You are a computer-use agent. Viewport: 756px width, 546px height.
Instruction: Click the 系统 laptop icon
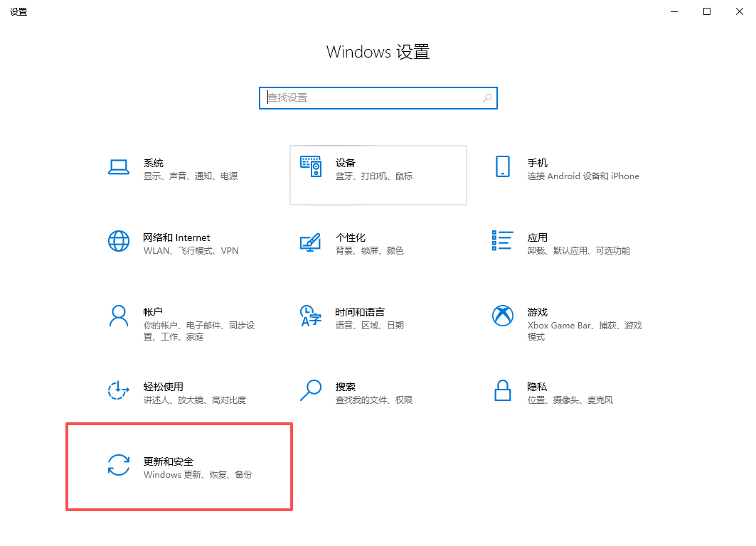(119, 167)
